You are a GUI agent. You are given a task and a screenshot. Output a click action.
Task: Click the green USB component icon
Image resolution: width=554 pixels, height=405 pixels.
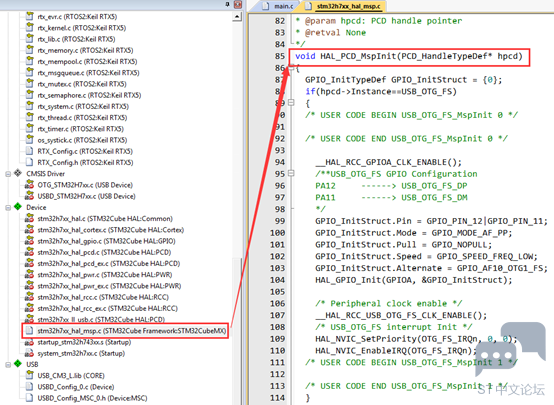pyautogui.click(x=18, y=364)
